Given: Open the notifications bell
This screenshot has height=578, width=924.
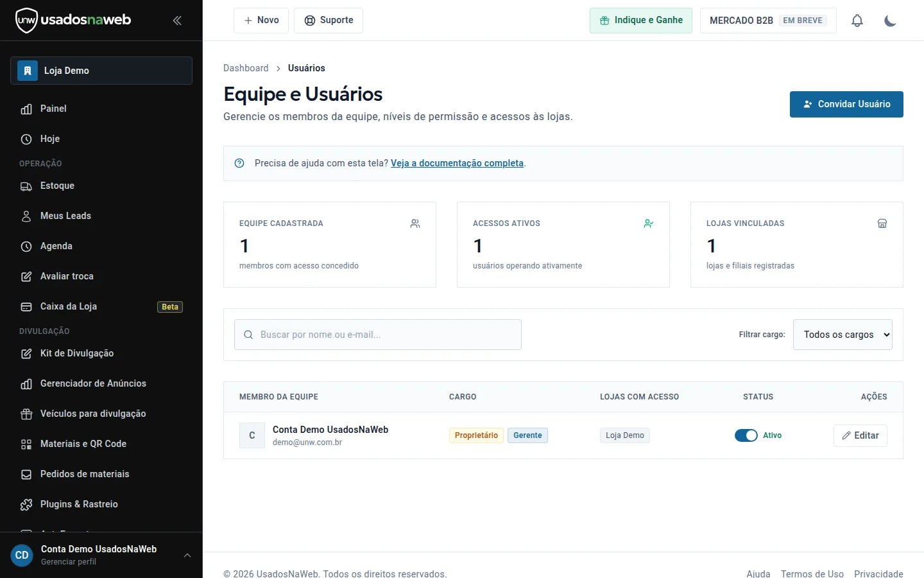Looking at the screenshot, I should [857, 21].
